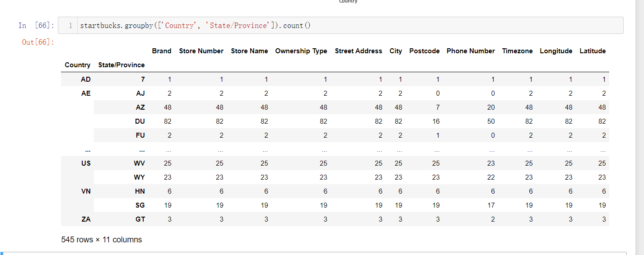Click SG row City value 19

398,205
